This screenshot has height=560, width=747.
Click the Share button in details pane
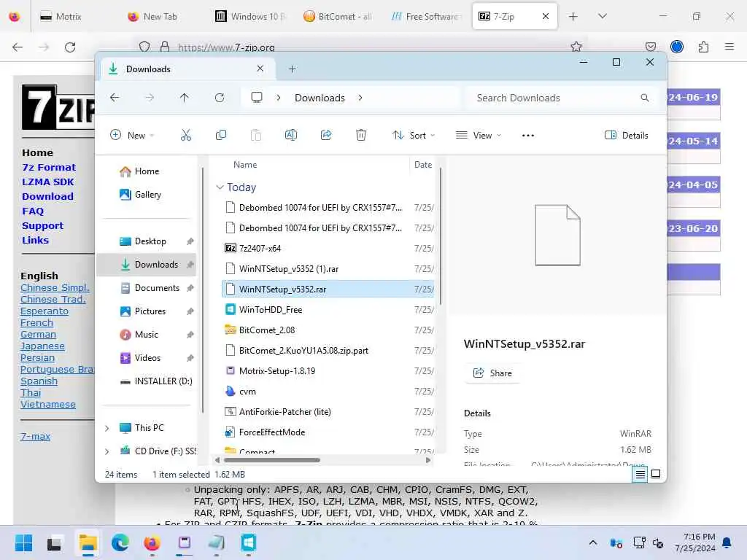[x=492, y=373]
